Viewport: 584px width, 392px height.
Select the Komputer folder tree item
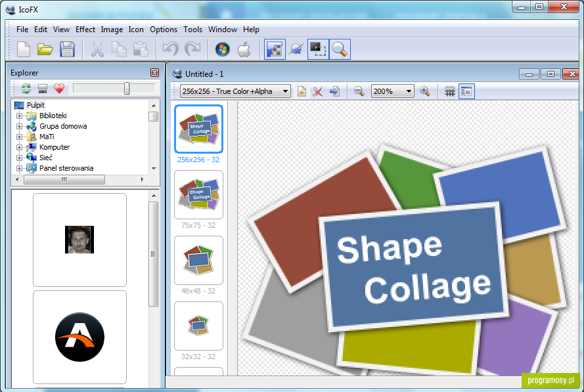point(55,147)
